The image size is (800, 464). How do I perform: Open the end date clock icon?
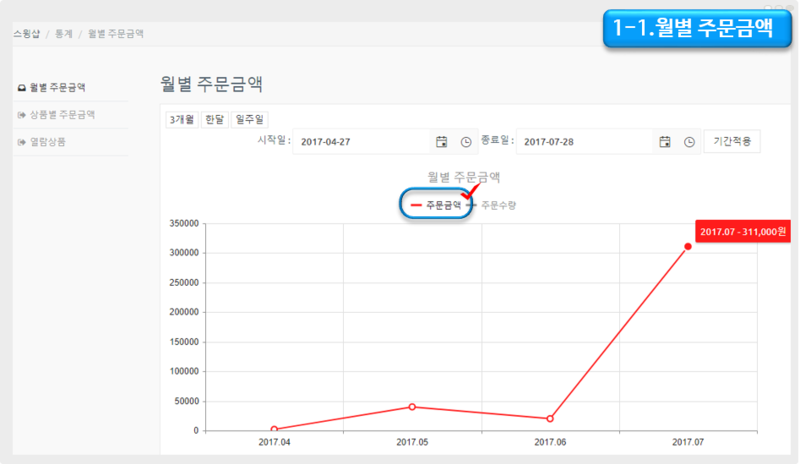tap(689, 142)
